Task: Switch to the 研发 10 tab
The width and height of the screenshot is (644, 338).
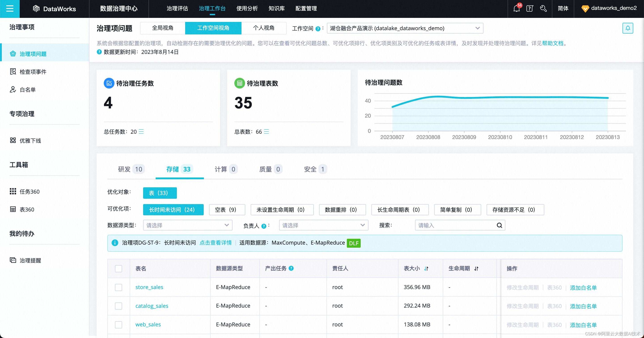Action: pos(131,169)
